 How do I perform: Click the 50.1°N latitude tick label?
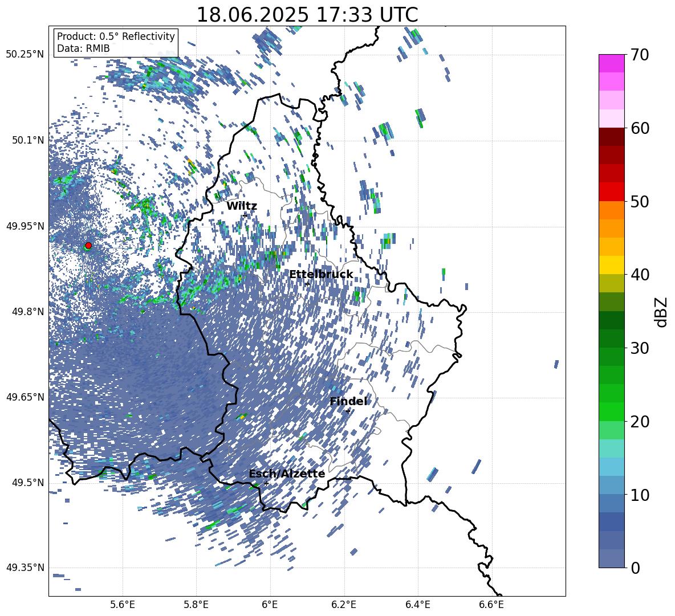click(27, 140)
